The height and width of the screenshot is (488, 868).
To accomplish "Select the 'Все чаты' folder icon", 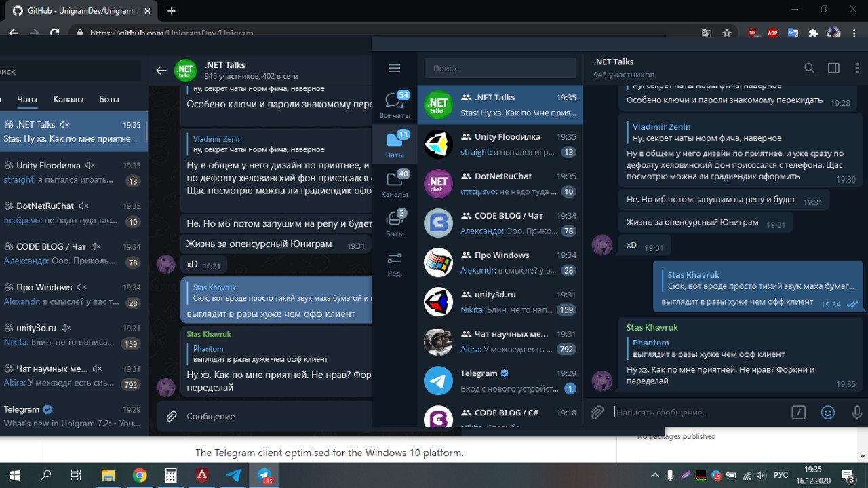I will [395, 105].
